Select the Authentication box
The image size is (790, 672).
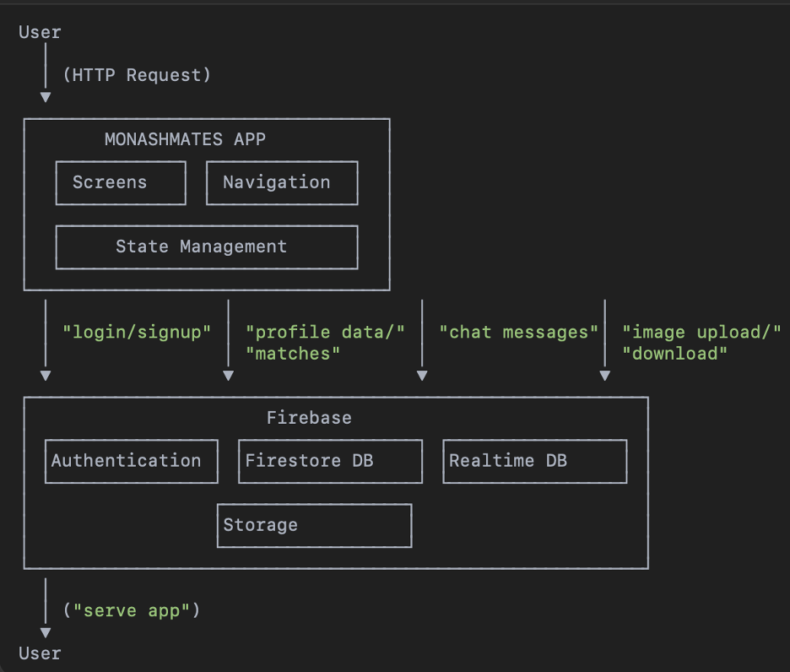[x=131, y=461]
